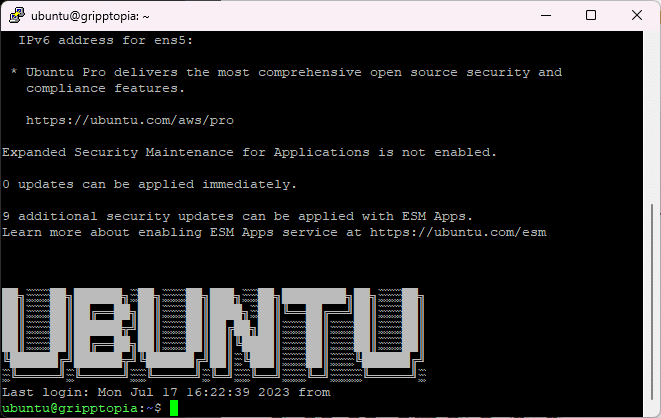This screenshot has width=661, height=418.
Task: Click the ubuntu.com/aws/pro URL
Action: pos(130,120)
